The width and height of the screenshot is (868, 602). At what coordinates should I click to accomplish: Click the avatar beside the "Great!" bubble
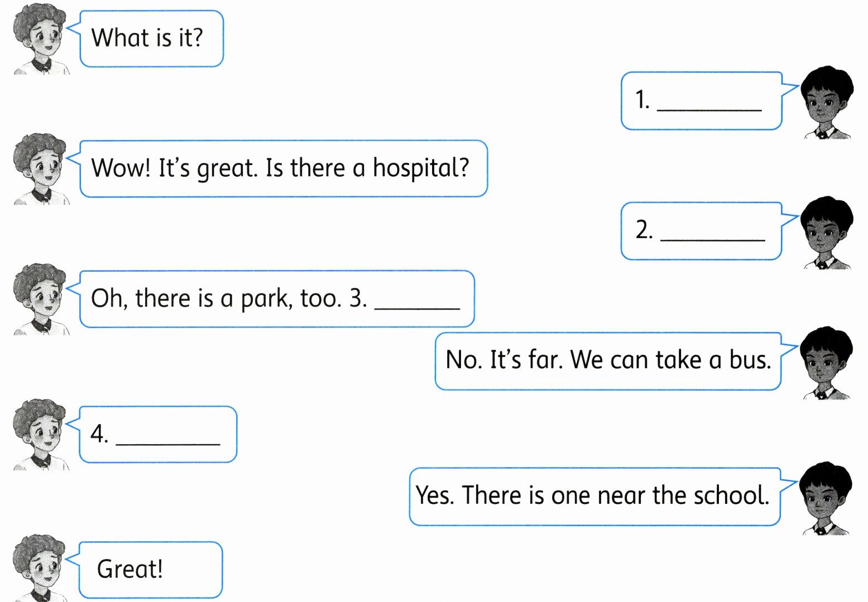(40, 568)
